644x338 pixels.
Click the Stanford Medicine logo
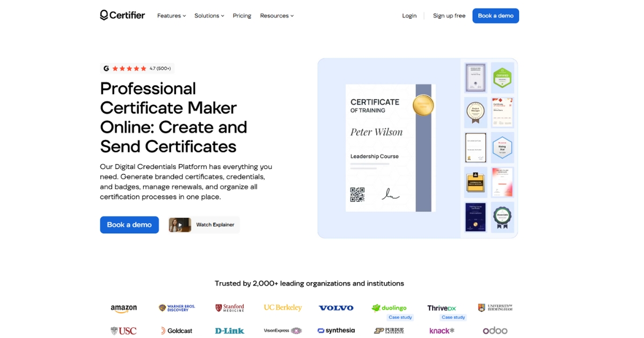coord(230,308)
